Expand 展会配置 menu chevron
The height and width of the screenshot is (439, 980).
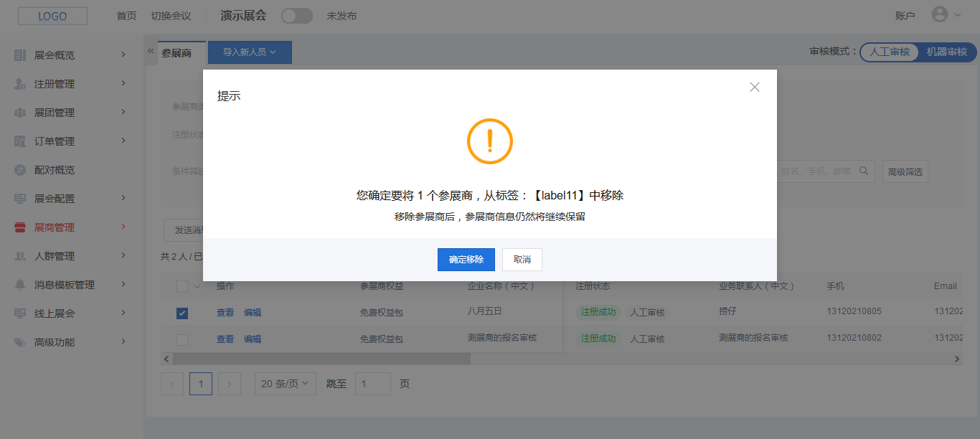coord(123,198)
